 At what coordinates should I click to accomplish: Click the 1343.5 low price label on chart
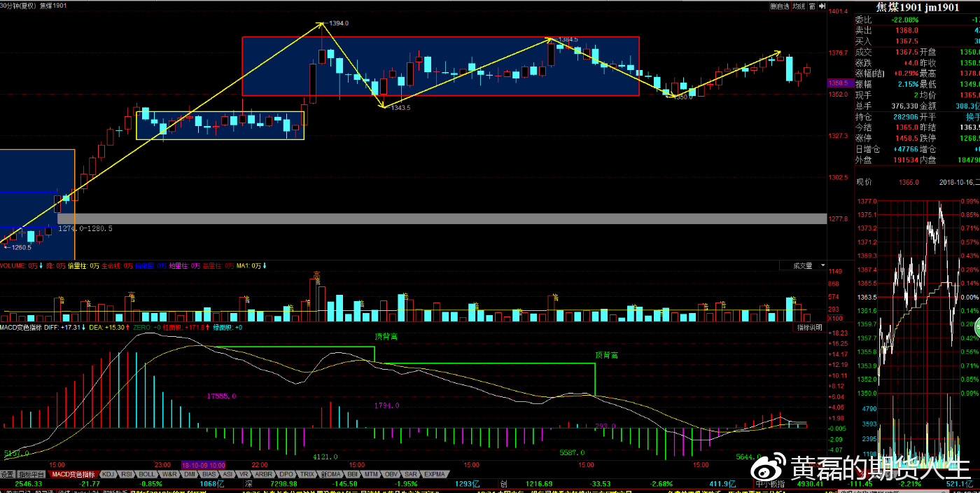401,108
